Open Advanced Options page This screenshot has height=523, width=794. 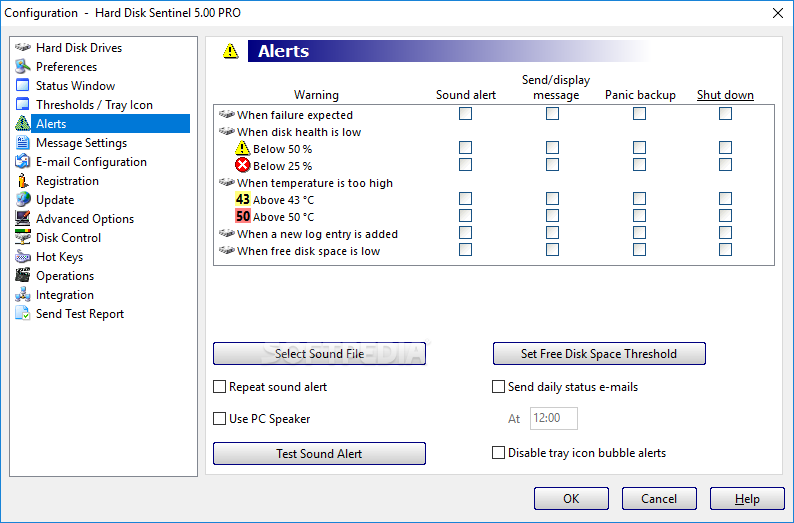(85, 219)
